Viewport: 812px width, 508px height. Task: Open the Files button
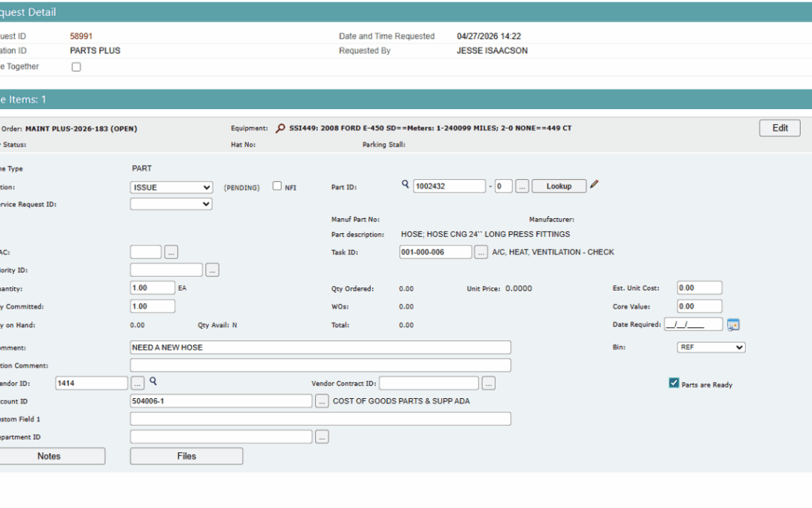pyautogui.click(x=186, y=456)
